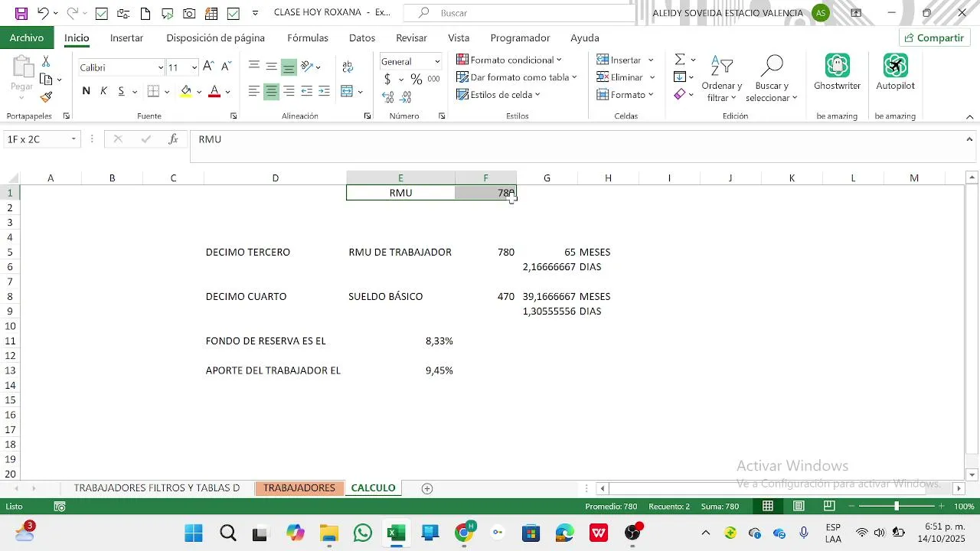Click the Compartir button

(x=934, y=37)
